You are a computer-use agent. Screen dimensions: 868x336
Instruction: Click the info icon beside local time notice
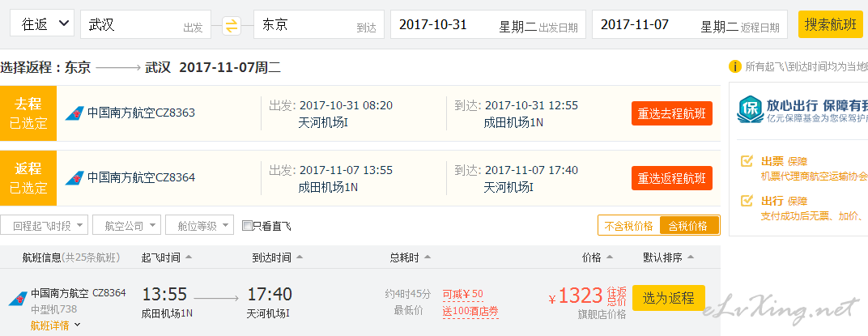click(734, 67)
